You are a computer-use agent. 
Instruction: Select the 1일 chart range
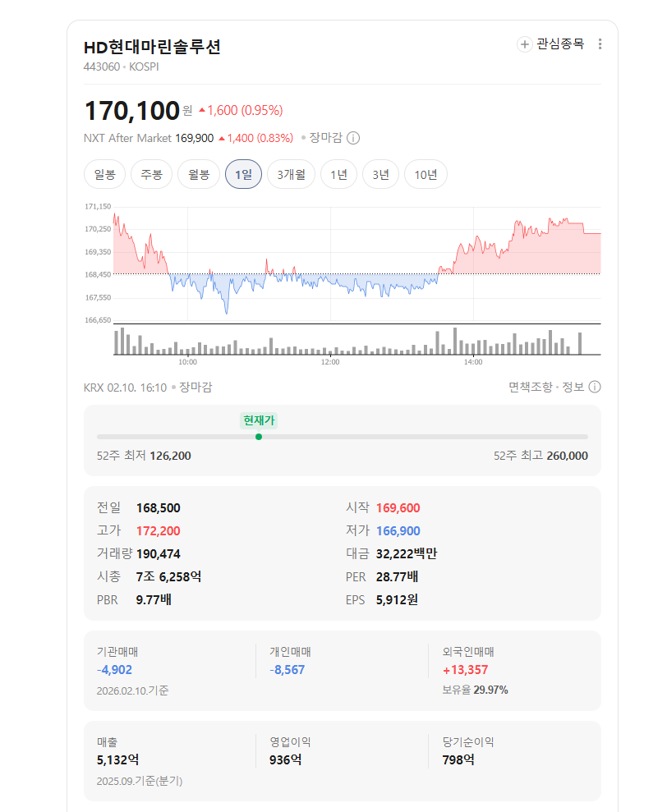click(x=244, y=175)
